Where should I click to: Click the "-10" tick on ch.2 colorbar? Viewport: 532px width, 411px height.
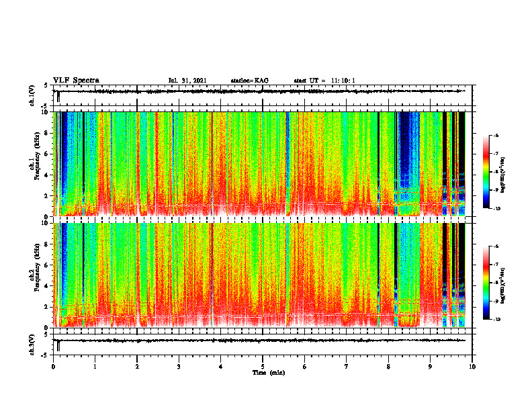pos(497,320)
